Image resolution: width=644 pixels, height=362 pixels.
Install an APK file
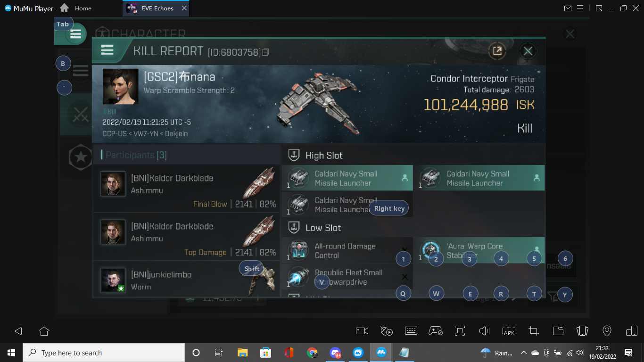509,331
